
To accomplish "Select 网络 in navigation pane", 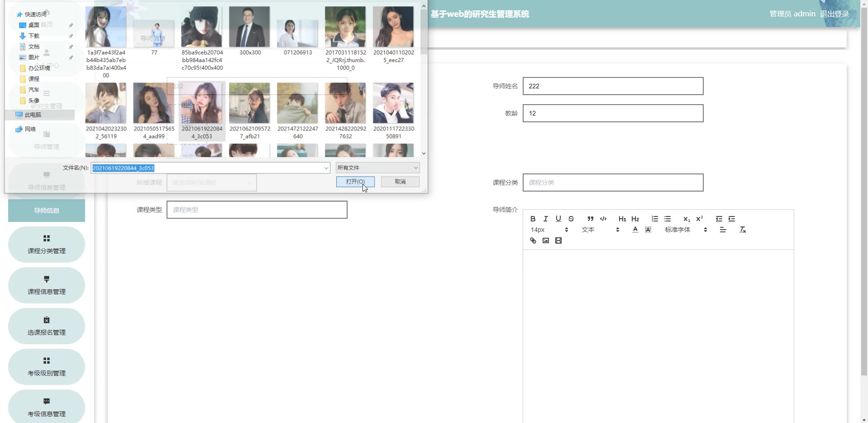I will (26, 129).
